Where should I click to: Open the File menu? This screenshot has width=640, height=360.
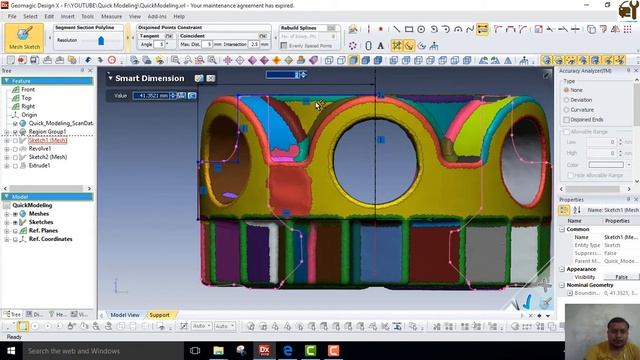12,16
